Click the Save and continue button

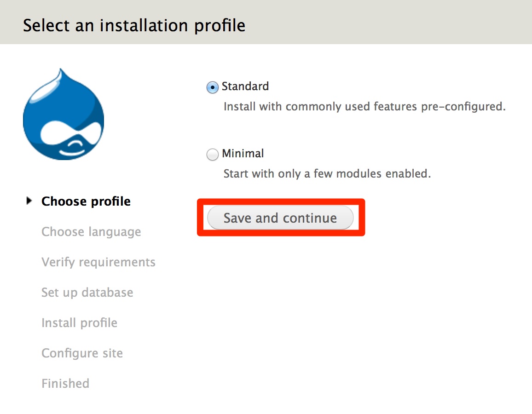point(280,218)
